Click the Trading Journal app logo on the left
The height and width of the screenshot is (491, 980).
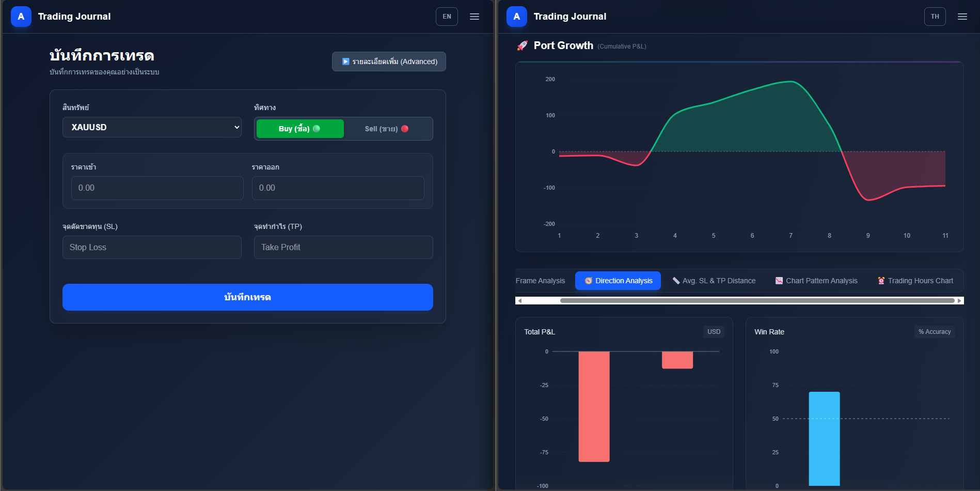(x=21, y=16)
